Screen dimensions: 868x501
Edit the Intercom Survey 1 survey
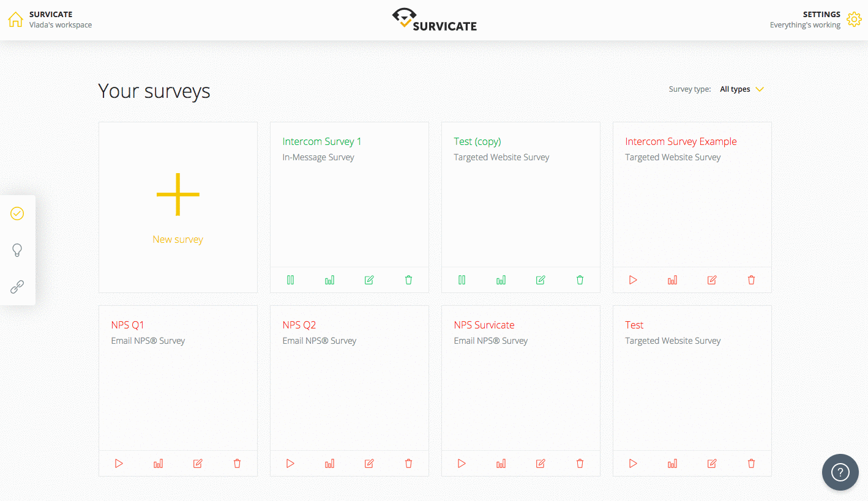(x=369, y=280)
